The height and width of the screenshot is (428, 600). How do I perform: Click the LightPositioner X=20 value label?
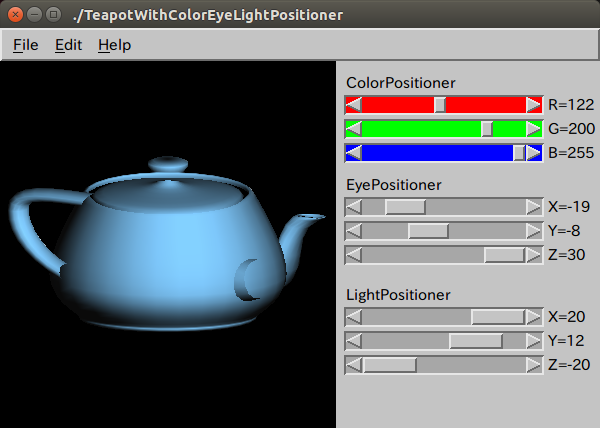coord(566,317)
